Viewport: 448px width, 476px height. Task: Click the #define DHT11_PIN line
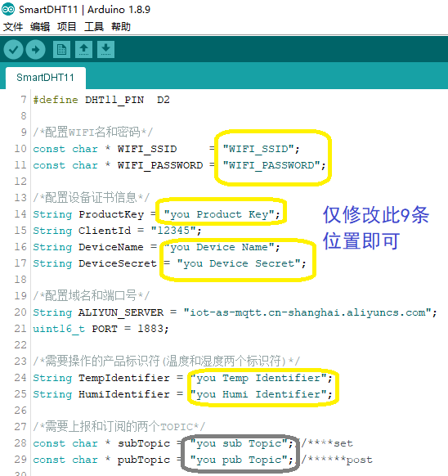coord(101,100)
